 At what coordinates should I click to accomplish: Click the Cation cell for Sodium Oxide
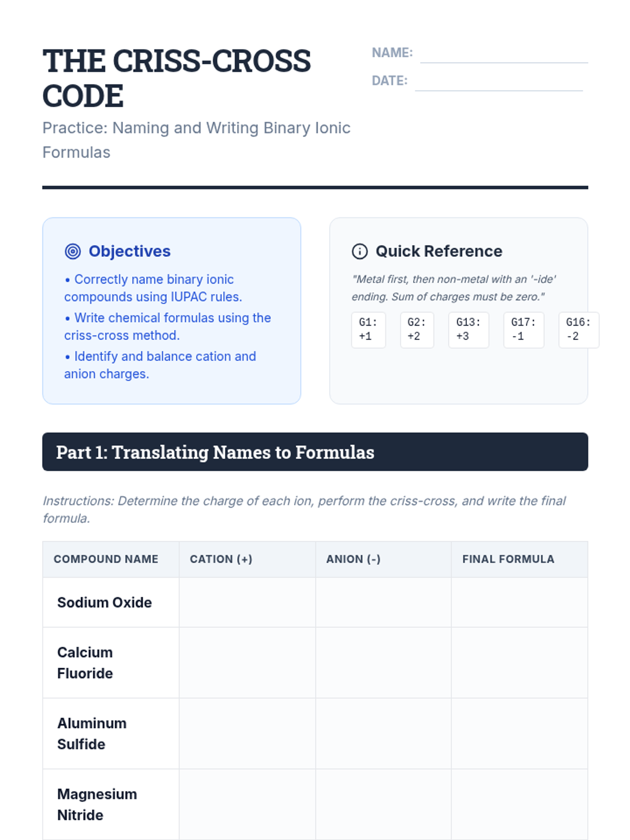coord(247,602)
